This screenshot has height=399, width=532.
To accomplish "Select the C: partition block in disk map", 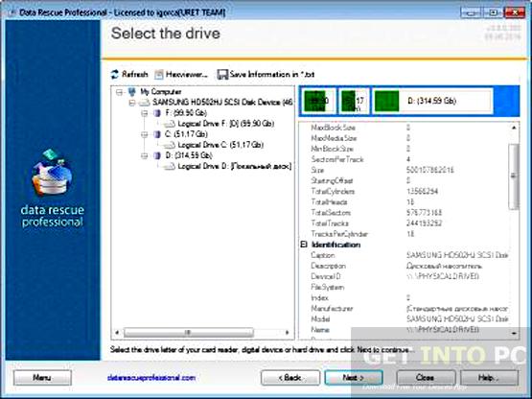I will (x=355, y=101).
